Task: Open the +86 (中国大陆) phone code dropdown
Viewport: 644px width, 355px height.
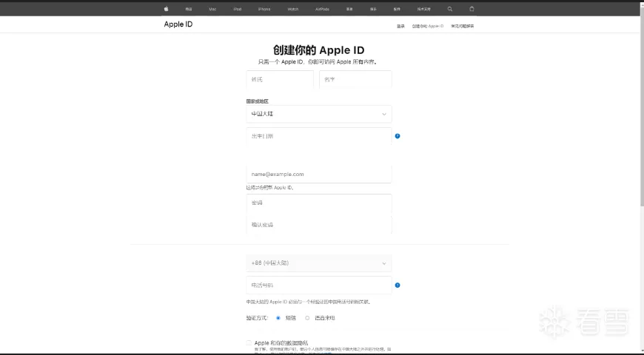Action: click(x=319, y=263)
